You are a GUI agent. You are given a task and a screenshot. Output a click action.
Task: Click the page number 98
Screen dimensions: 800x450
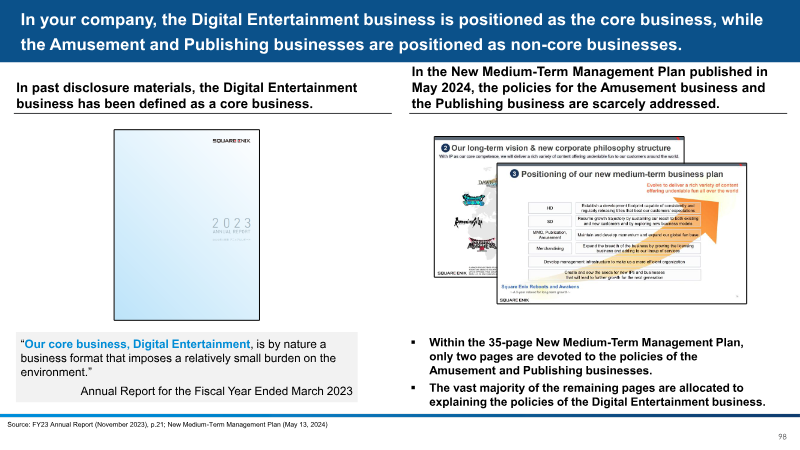(x=782, y=437)
